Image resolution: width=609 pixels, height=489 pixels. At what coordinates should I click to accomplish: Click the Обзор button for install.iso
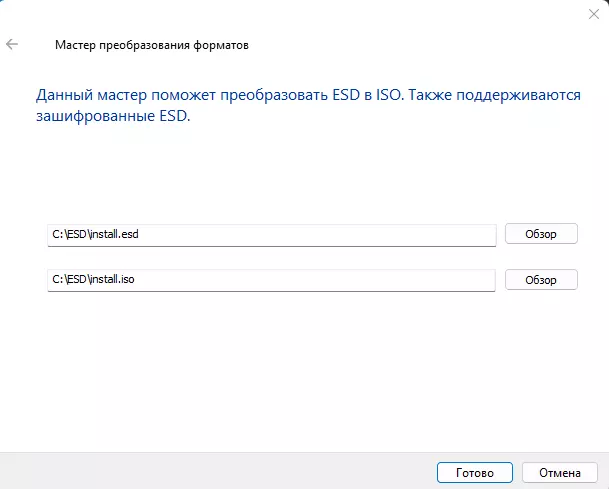pyautogui.click(x=541, y=280)
